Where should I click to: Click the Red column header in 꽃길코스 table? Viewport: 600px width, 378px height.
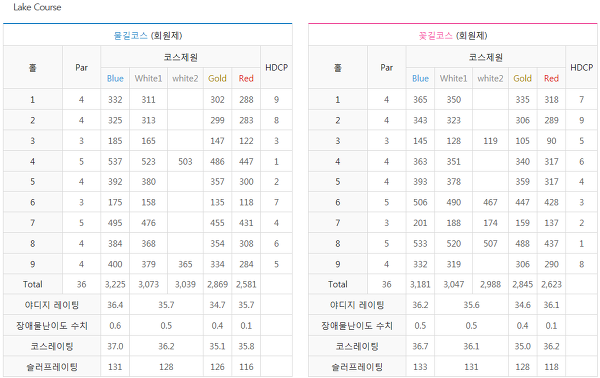coord(551,78)
